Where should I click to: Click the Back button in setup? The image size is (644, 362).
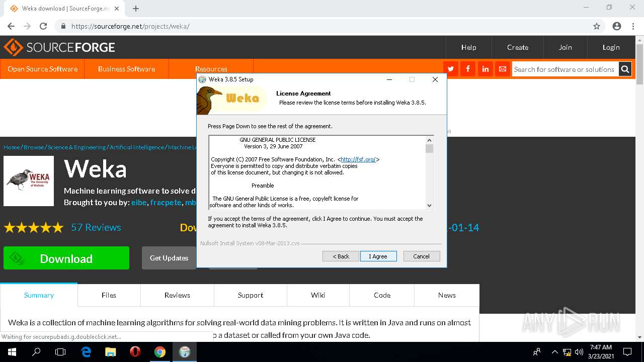(x=341, y=256)
